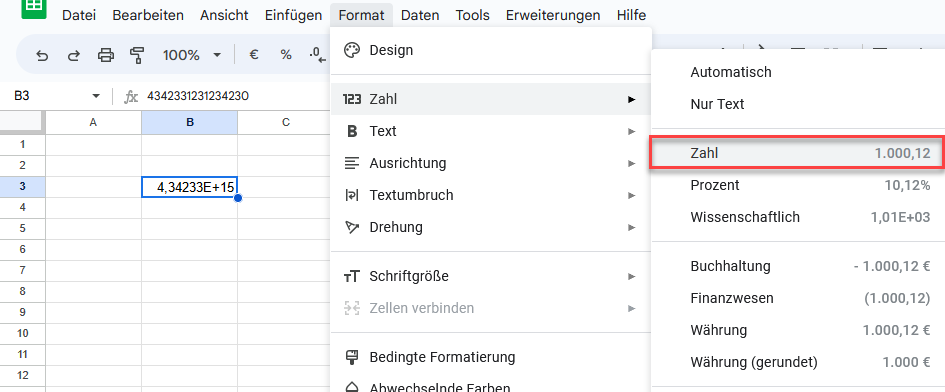The width and height of the screenshot is (945, 392).
Task: Expand the Zahl submenu arrow
Action: pyautogui.click(x=631, y=99)
